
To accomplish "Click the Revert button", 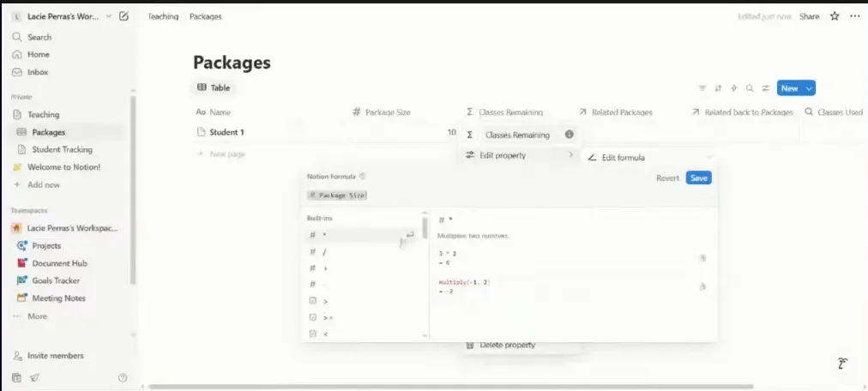I will [667, 177].
